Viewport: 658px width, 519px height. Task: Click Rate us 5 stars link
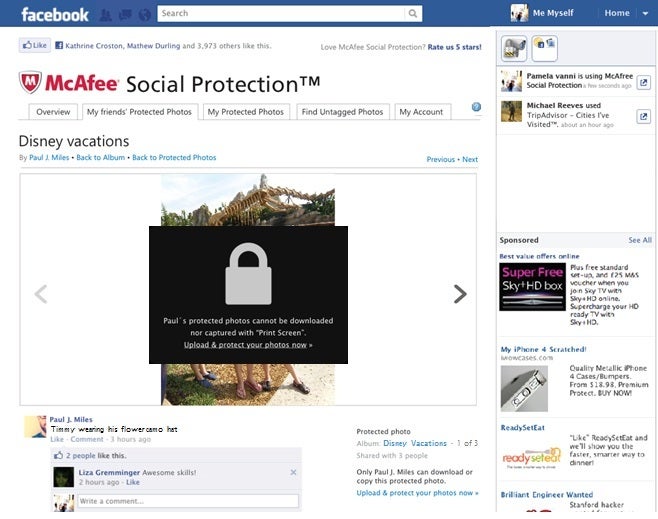(x=454, y=47)
